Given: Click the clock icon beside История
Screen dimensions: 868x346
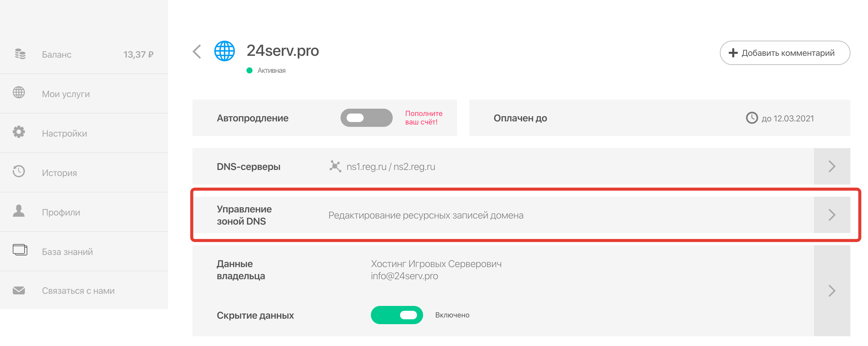Looking at the screenshot, I should click(x=19, y=171).
